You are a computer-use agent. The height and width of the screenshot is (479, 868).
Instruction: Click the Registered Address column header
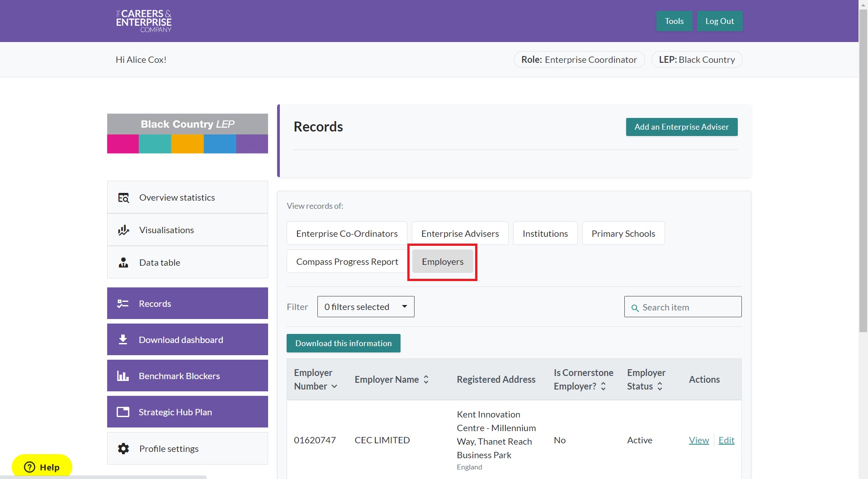tap(496, 380)
